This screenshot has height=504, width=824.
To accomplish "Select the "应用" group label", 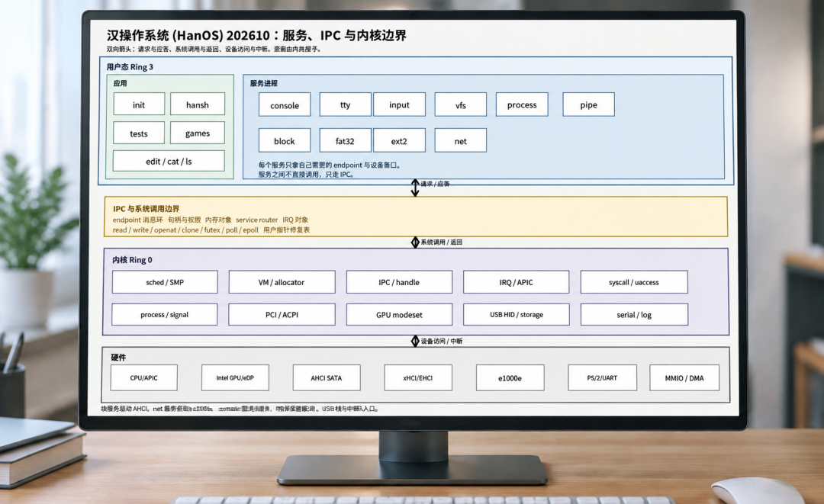I will [120, 83].
